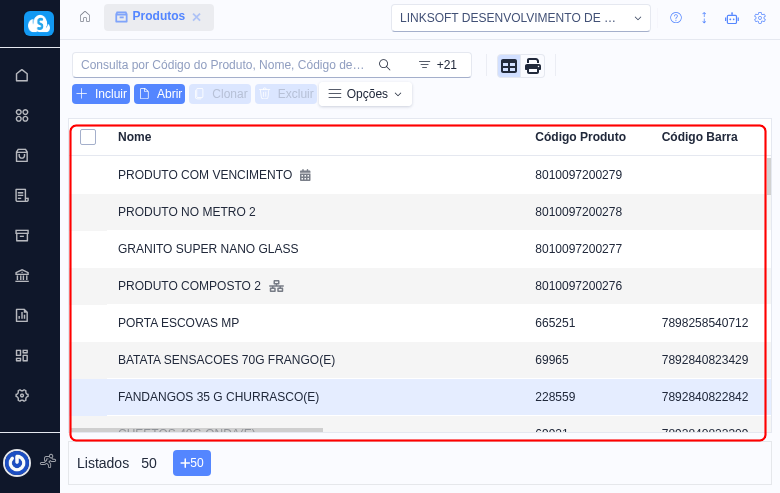
Task: Switch to table grid view icon
Action: click(509, 66)
